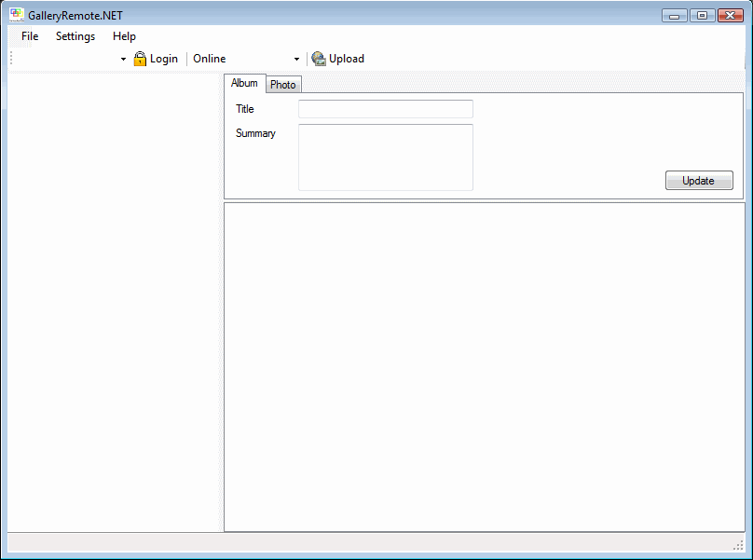Click inside the Summary text area
Image resolution: width=753 pixels, height=560 pixels.
[x=386, y=157]
